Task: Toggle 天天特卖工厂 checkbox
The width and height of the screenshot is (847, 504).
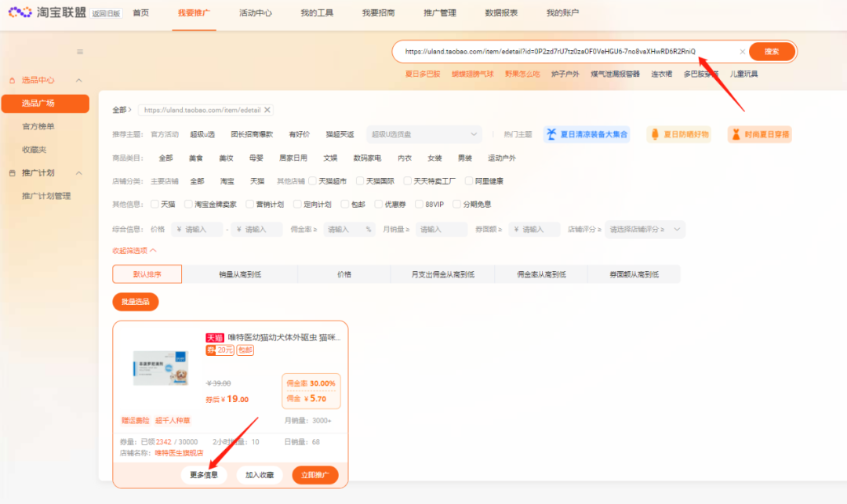Action: click(407, 181)
